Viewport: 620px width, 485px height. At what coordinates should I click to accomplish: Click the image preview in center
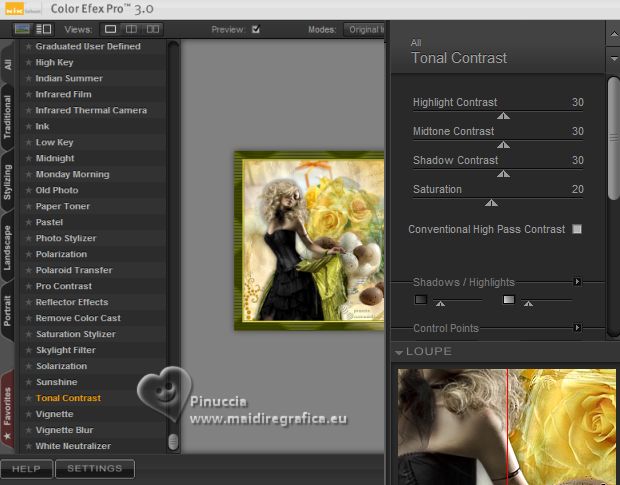[x=309, y=241]
